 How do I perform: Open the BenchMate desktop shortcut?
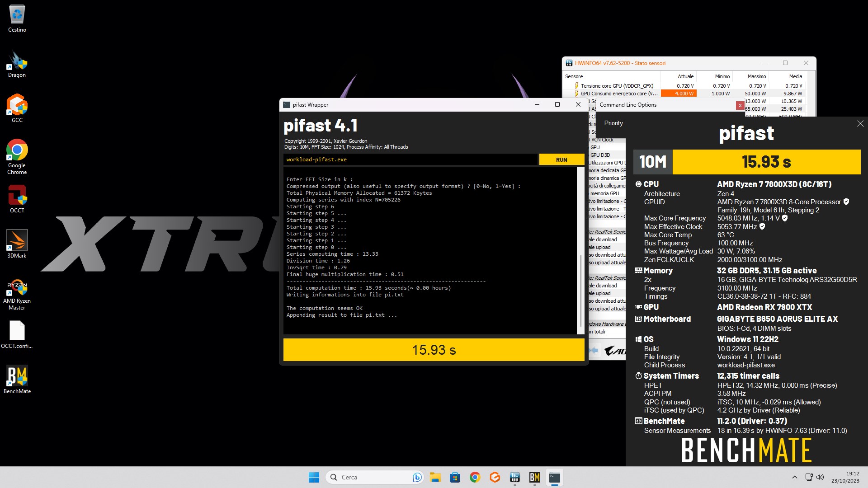point(17,380)
